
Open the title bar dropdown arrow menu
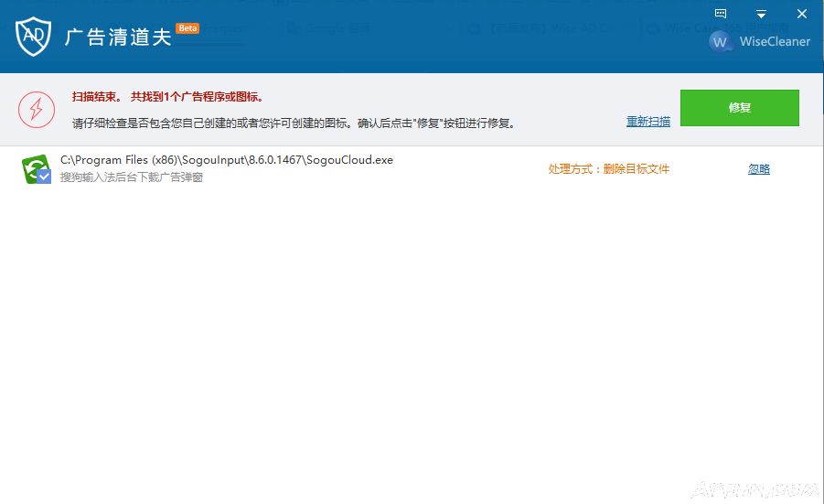(761, 14)
